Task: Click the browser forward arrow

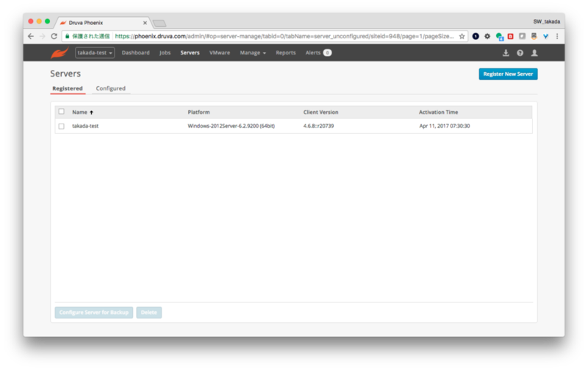Action: tap(43, 36)
